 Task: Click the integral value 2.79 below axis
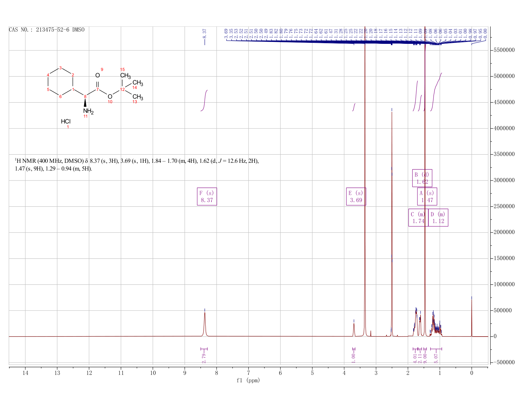204,358
